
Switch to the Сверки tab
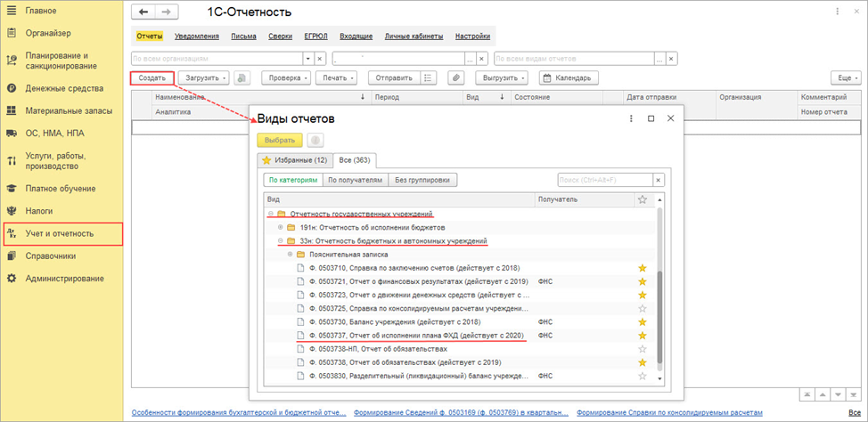click(280, 37)
